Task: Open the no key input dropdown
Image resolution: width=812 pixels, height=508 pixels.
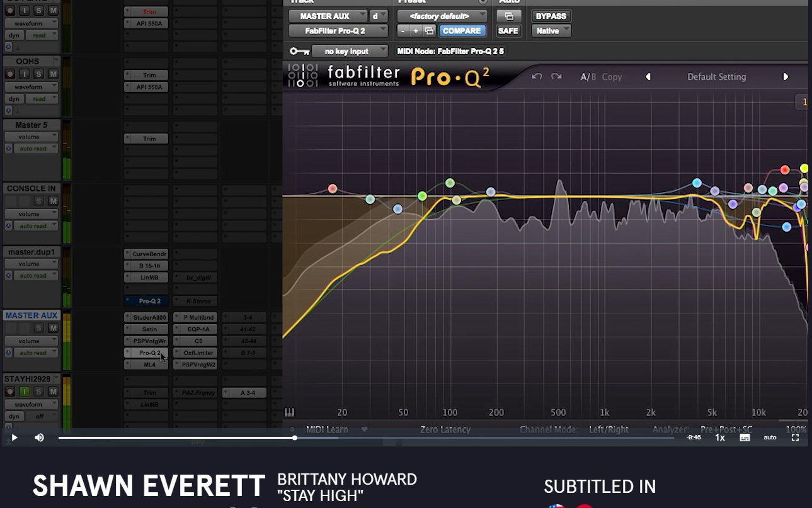Action: (350, 51)
